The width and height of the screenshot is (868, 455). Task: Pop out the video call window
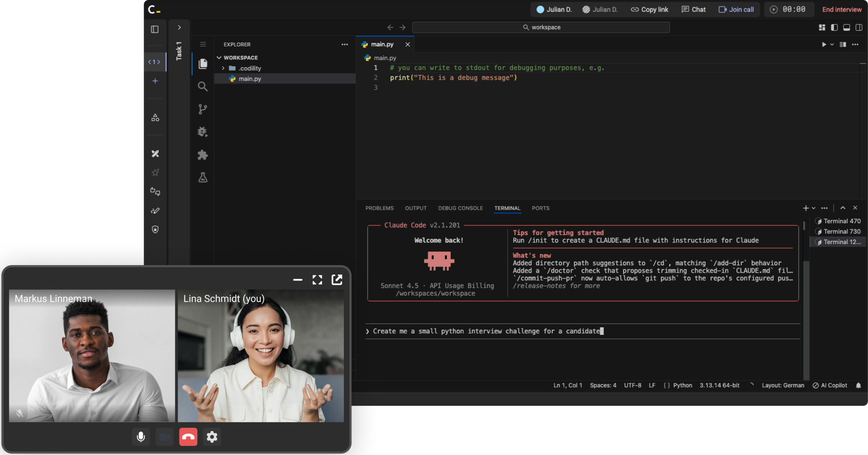coord(337,280)
